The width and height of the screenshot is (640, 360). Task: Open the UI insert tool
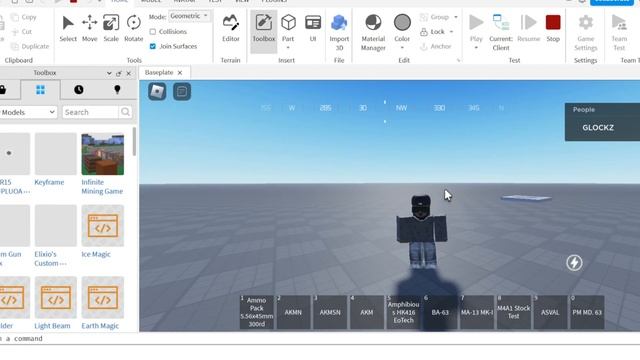coord(313,29)
